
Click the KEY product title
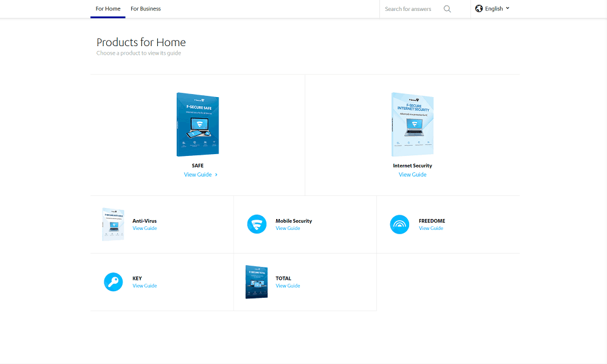[137, 278]
